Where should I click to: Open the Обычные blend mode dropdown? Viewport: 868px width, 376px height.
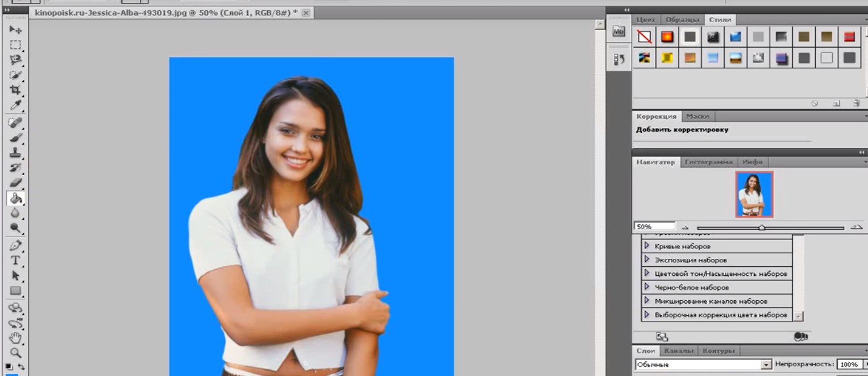[766, 365]
